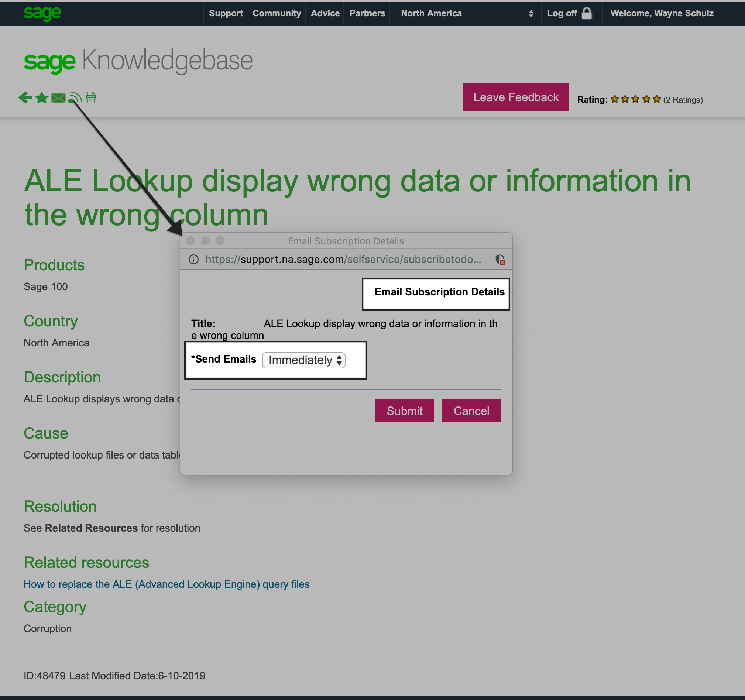The height and width of the screenshot is (700, 745).
Task: Click Welcome, Wayne Schulz text
Action: click(x=662, y=14)
